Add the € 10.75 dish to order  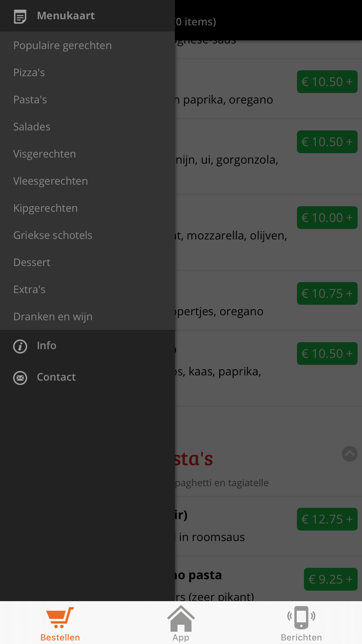[327, 293]
